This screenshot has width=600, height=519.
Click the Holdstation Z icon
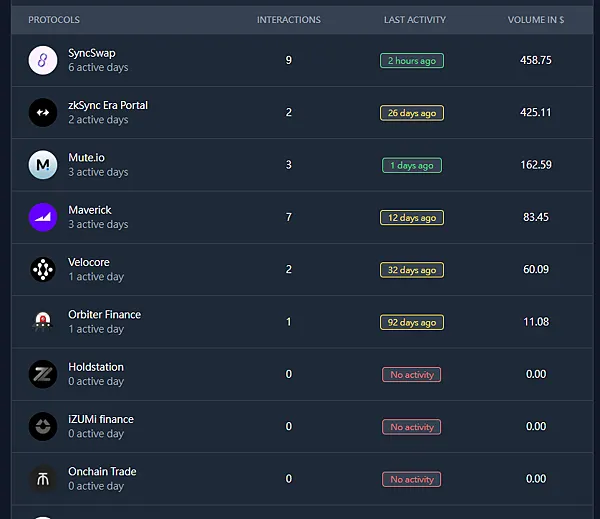coord(43,374)
